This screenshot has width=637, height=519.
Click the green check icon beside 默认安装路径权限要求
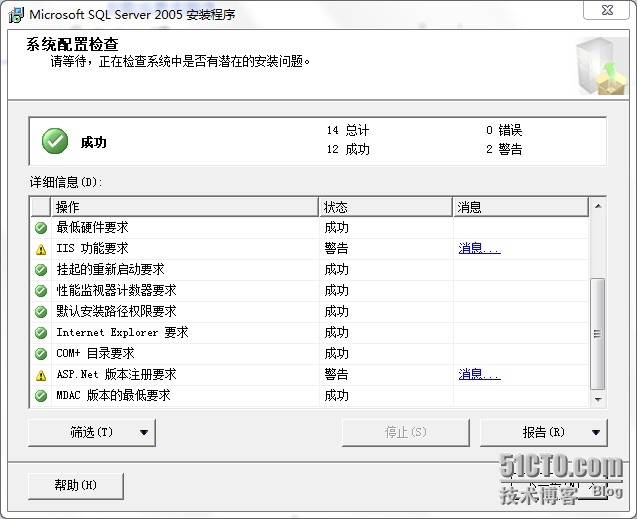tap(41, 312)
